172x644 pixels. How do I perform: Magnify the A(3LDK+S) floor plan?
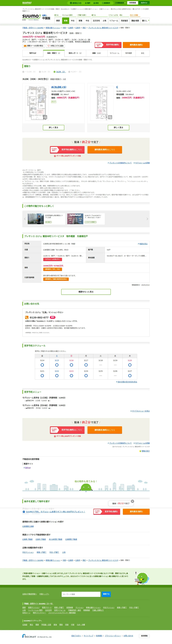pyautogui.click(x=45, y=117)
